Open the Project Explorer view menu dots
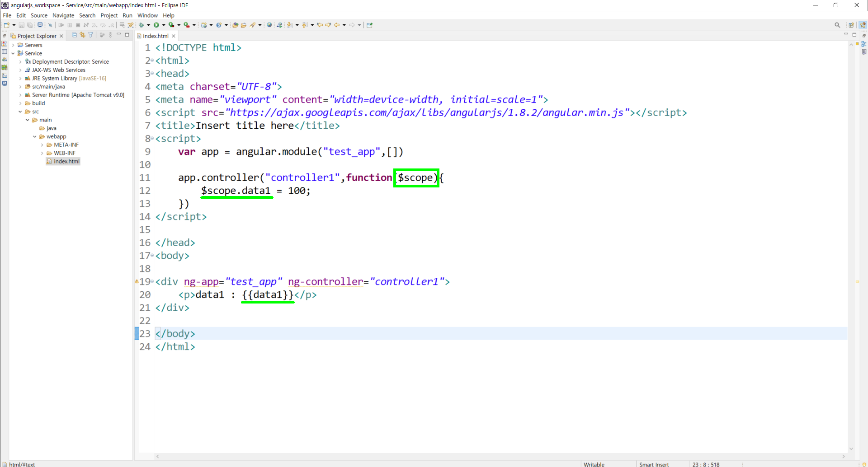The width and height of the screenshot is (868, 467). tap(110, 35)
